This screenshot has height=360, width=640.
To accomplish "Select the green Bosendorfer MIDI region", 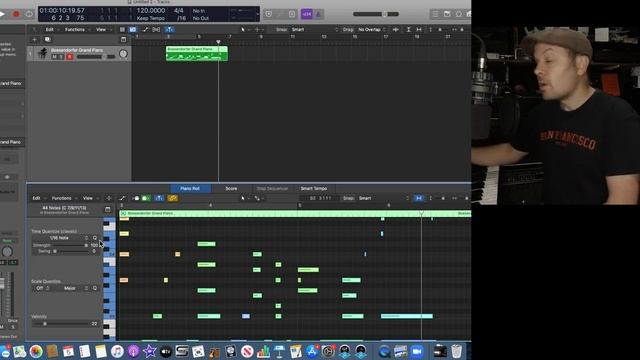I will (197, 53).
